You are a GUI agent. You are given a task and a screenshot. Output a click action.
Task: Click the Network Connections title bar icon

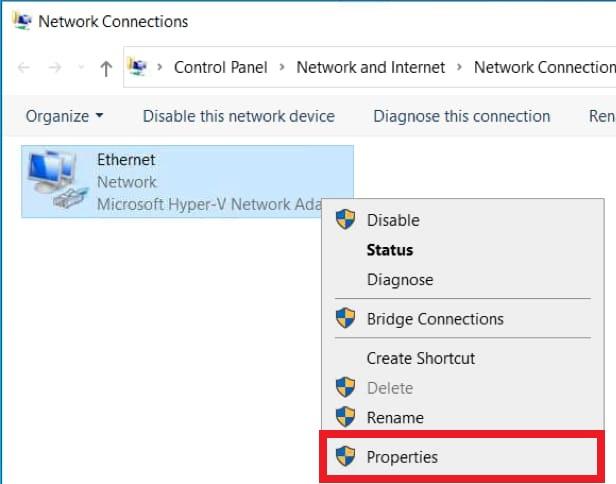coord(19,20)
